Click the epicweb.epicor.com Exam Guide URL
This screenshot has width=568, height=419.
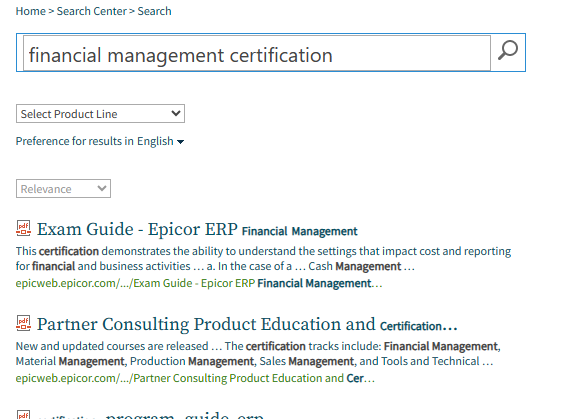click(199, 283)
